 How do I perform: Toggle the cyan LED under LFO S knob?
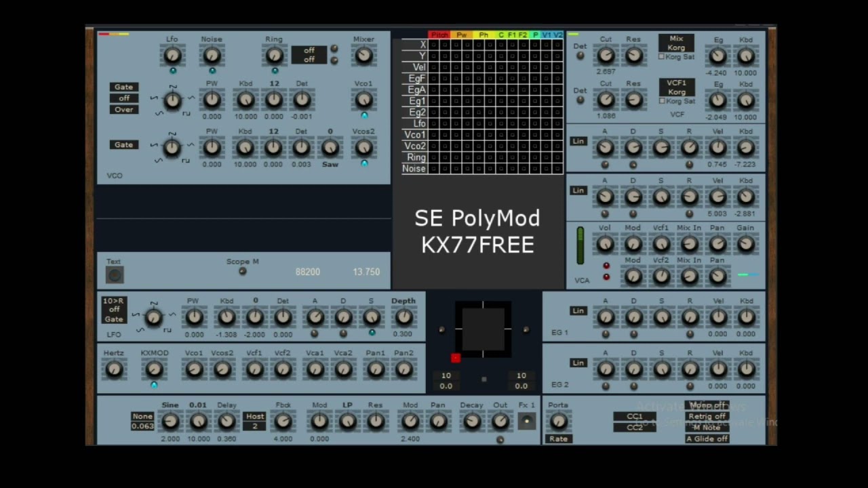point(372,333)
